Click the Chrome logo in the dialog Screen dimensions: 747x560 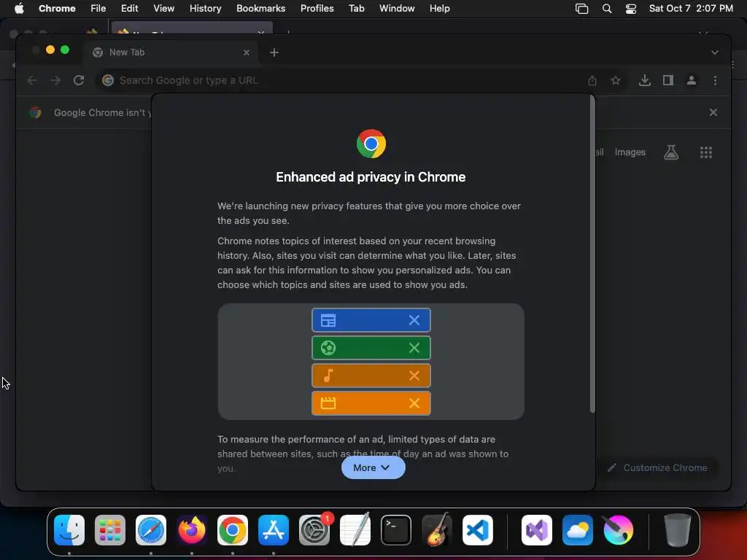pyautogui.click(x=371, y=144)
